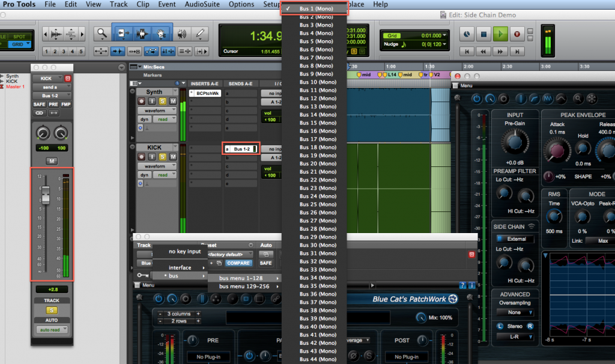Viewport: 615px width, 364px height.
Task: Activate the Scrubber speaker tool
Action: click(x=181, y=34)
